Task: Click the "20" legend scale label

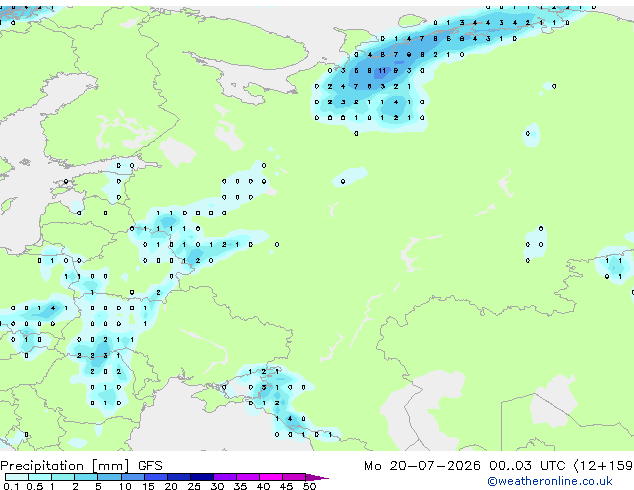Action: (171, 486)
